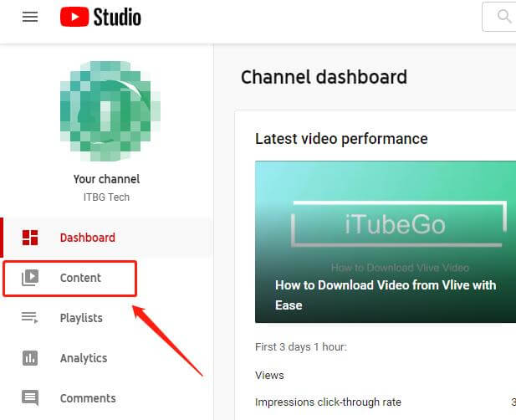Image resolution: width=516 pixels, height=420 pixels.
Task: Open the Dashboard menu item
Action: point(106,238)
